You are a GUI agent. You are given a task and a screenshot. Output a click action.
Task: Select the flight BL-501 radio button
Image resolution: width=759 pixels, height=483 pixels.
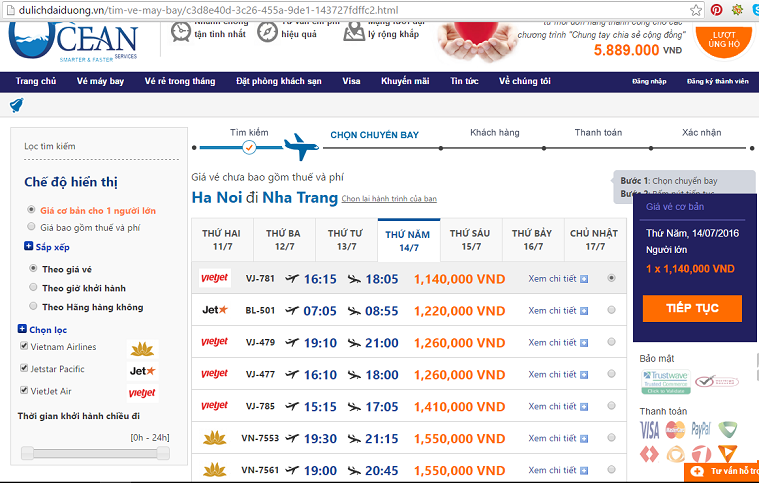click(612, 310)
